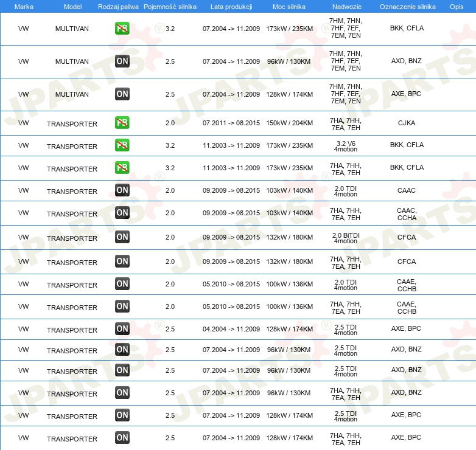The width and height of the screenshot is (476, 450).
Task: Click the diesel ON icon in the Multivan 128kW row
Action: pyautogui.click(x=122, y=94)
